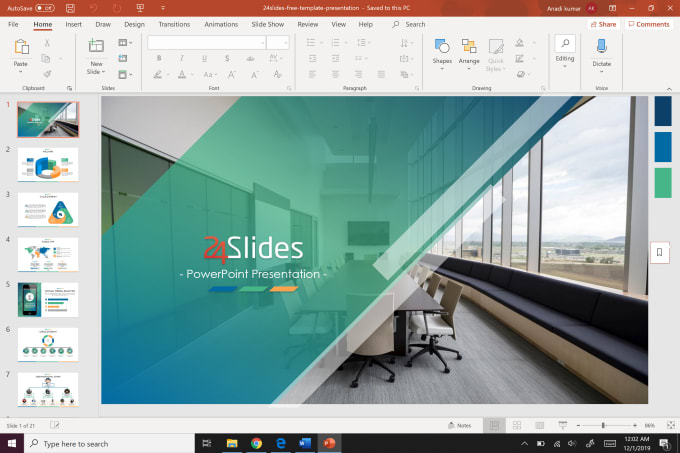Switch to the Transitions tab
This screenshot has height=453, width=680.
click(174, 24)
